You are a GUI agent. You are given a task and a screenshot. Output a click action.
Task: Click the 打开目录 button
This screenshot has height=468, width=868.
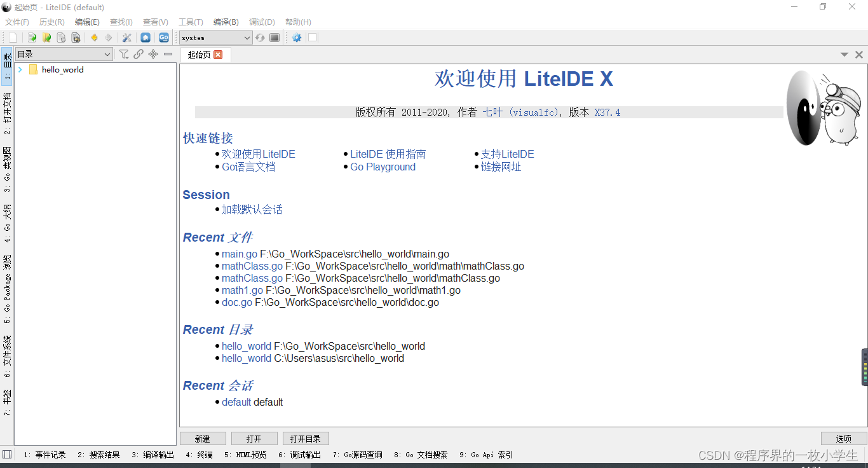tap(306, 439)
